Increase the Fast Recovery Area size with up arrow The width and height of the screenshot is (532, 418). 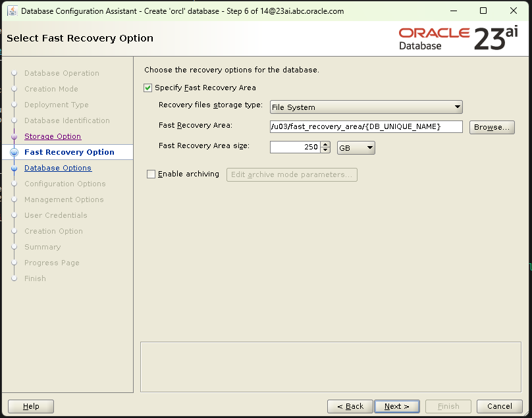click(325, 144)
